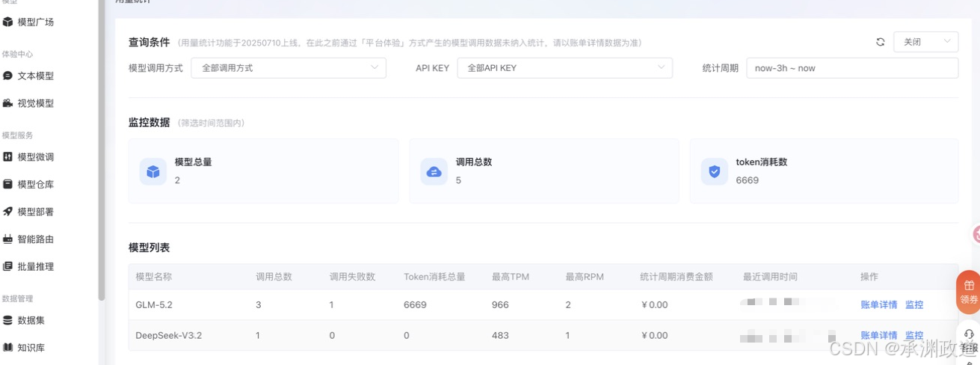Click the 模型仓库 archive icon
This screenshot has height=365, width=980.
(7, 184)
